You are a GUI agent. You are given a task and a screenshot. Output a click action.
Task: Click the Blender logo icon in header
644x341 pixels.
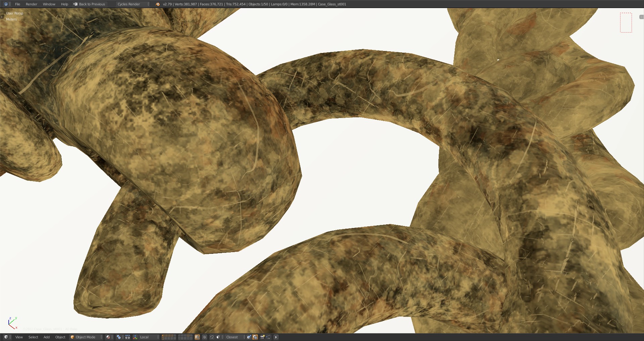point(158,4)
